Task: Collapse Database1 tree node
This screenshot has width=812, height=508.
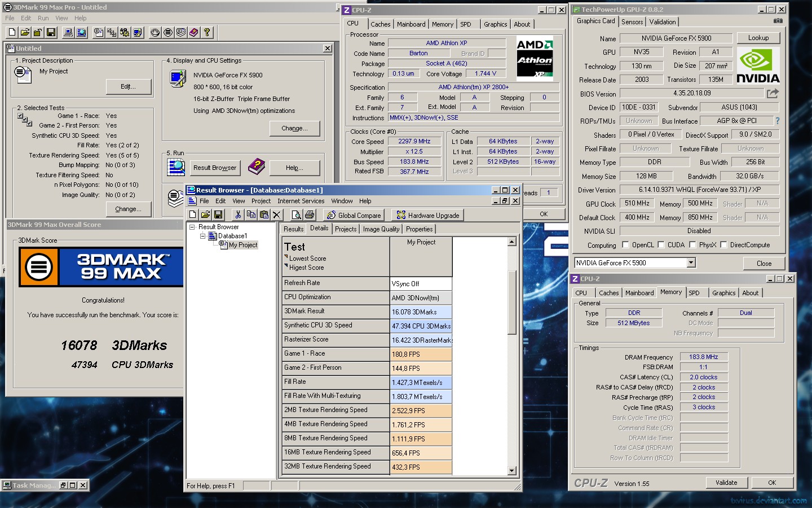Action: pos(203,236)
